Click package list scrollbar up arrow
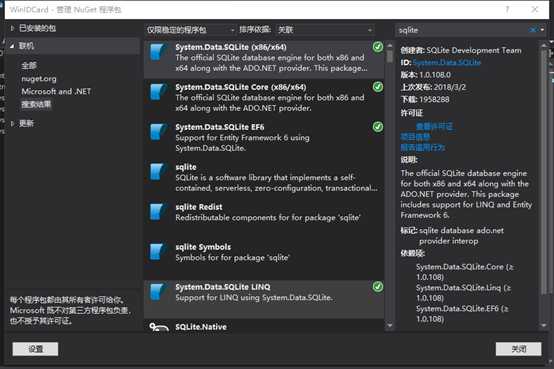 point(390,46)
